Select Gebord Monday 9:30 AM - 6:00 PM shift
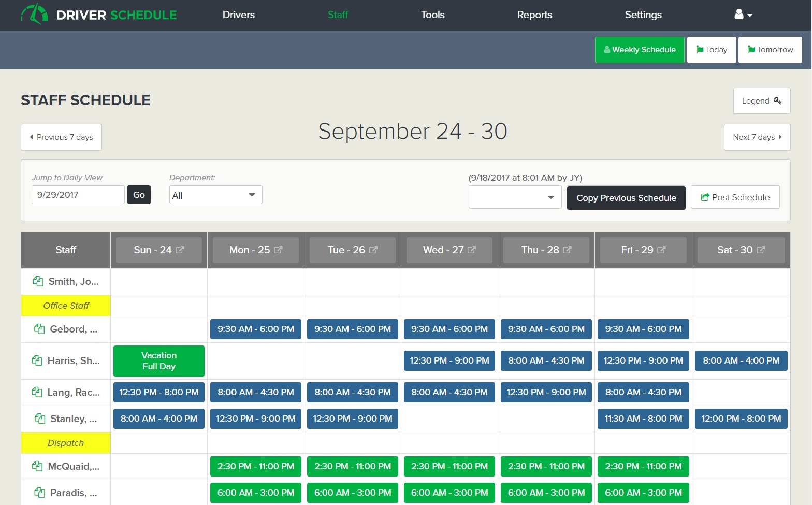Viewport: 812px width, 505px height. (x=256, y=329)
